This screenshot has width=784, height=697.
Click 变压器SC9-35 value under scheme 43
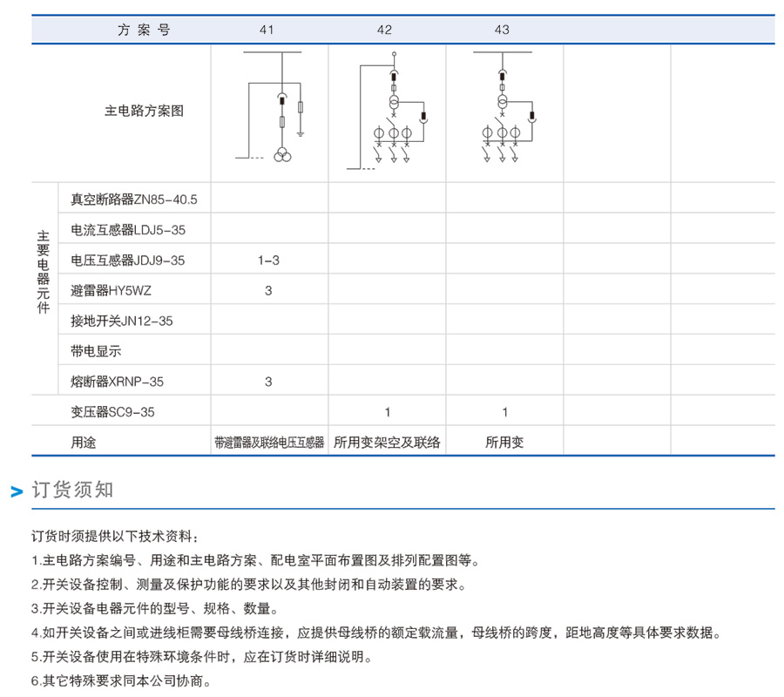point(505,412)
